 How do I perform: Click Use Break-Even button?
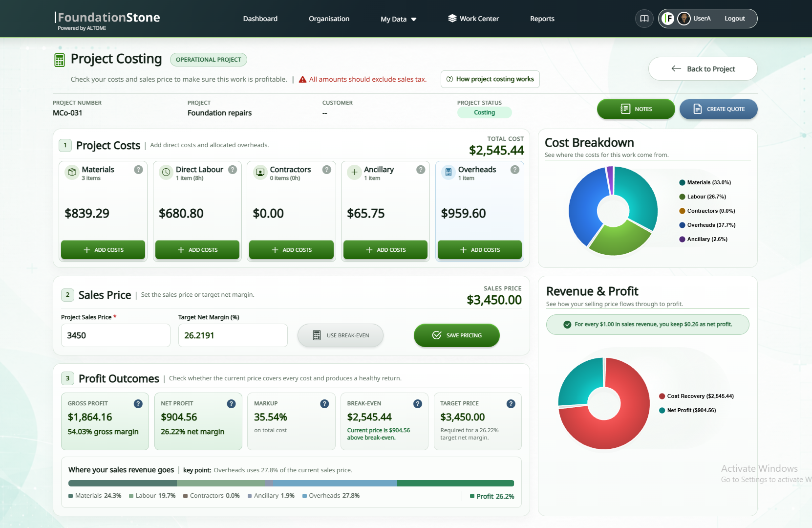click(x=341, y=335)
